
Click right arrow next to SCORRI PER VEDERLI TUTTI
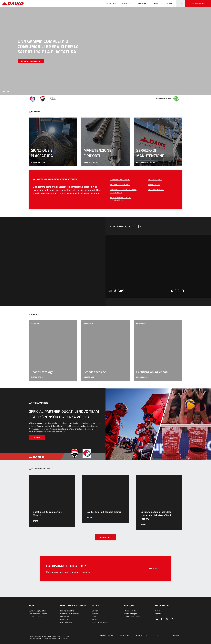[x=140, y=226]
